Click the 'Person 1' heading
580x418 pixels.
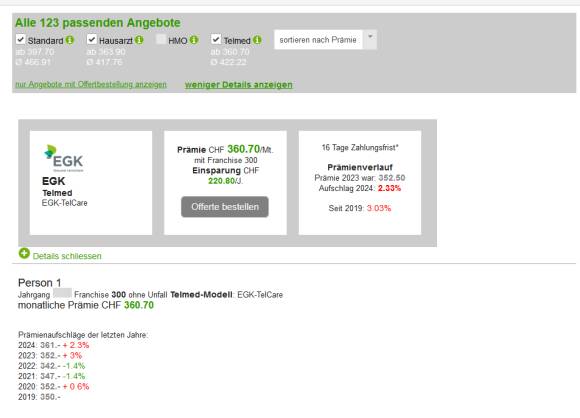tap(40, 283)
